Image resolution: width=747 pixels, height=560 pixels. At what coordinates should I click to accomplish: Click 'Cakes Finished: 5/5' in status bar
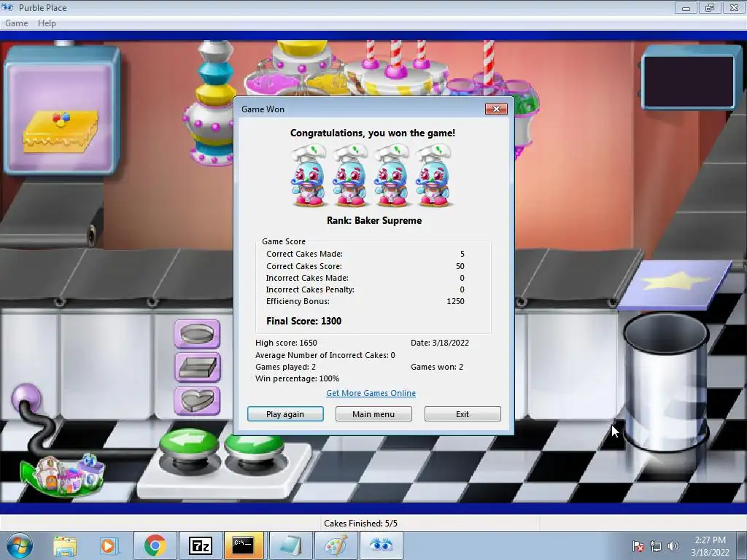click(360, 524)
